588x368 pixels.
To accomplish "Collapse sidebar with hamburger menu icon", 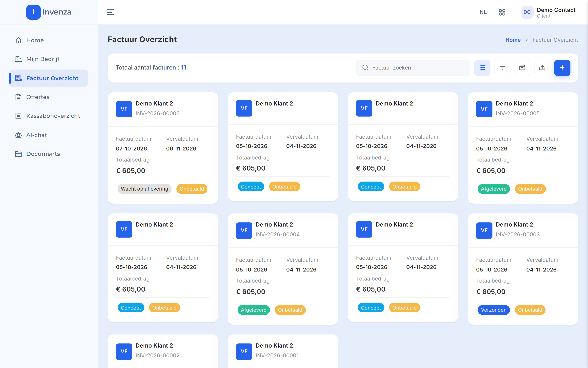I will 110,12.
